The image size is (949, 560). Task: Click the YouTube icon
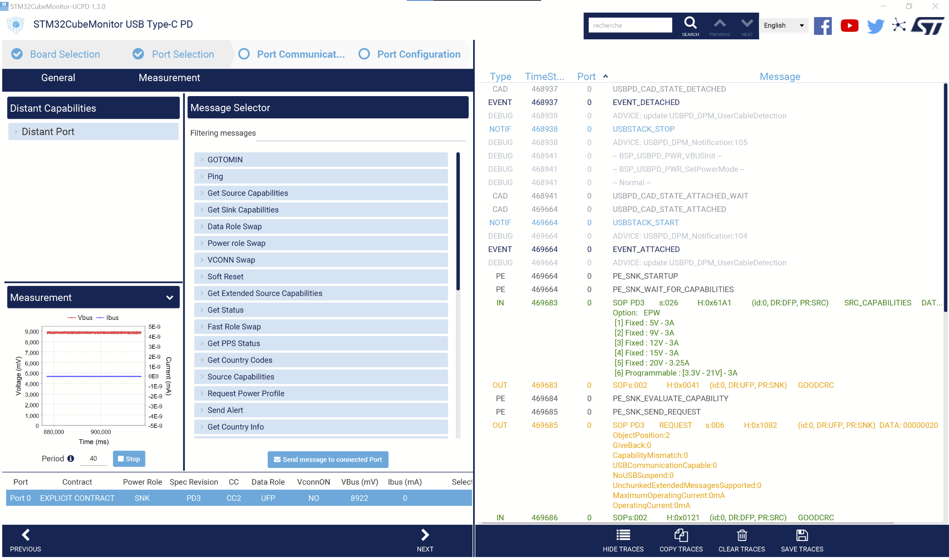tap(850, 25)
